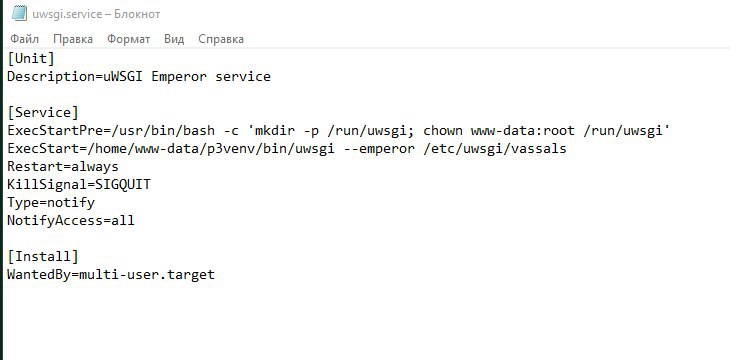Click the WantedBy=multi-user.target line
Image resolution: width=730 pixels, height=360 pixels.
click(111, 274)
